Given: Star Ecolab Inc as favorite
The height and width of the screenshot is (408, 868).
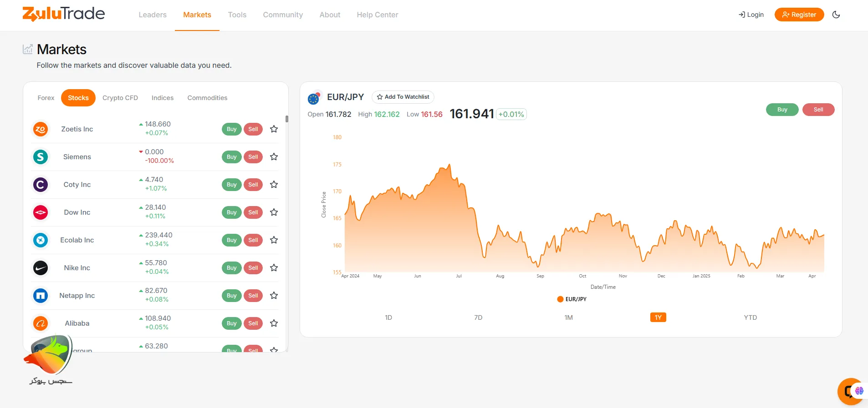Looking at the screenshot, I should [274, 240].
